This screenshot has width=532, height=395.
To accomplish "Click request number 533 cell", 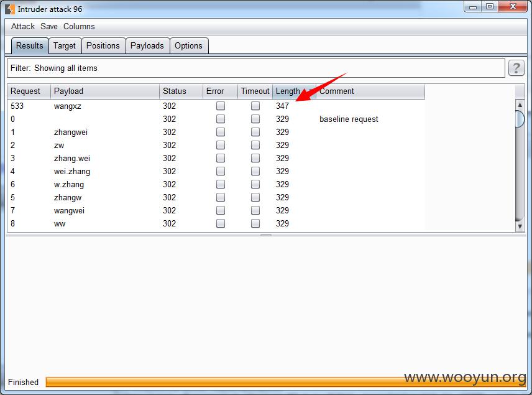I will click(17, 106).
